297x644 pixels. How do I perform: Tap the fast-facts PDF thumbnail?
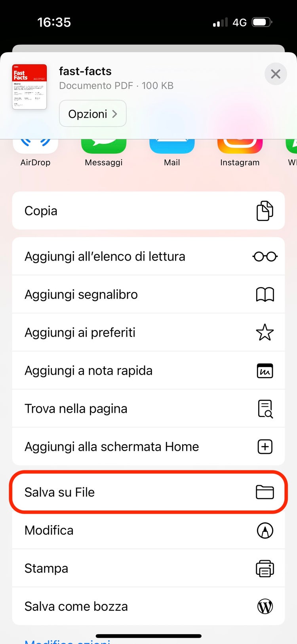29,87
